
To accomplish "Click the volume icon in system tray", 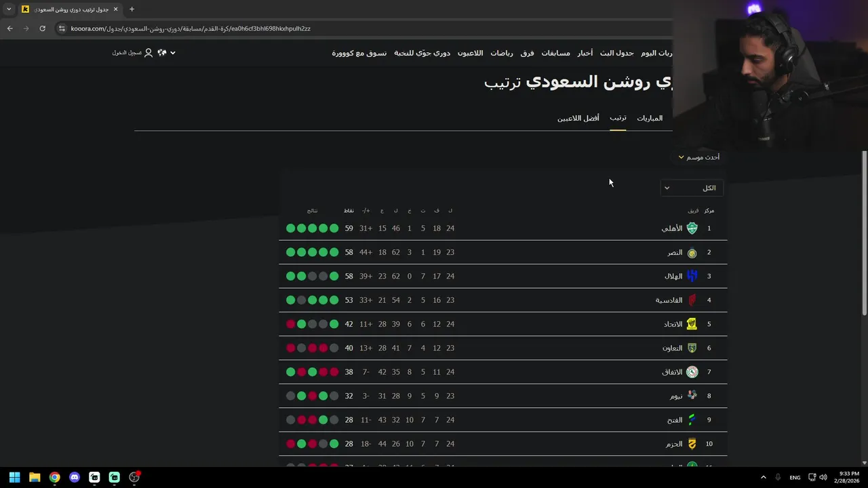I will (x=823, y=477).
